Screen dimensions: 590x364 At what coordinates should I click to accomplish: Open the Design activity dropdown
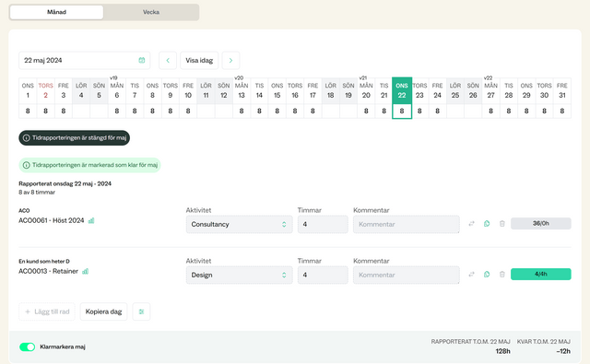pyautogui.click(x=240, y=276)
